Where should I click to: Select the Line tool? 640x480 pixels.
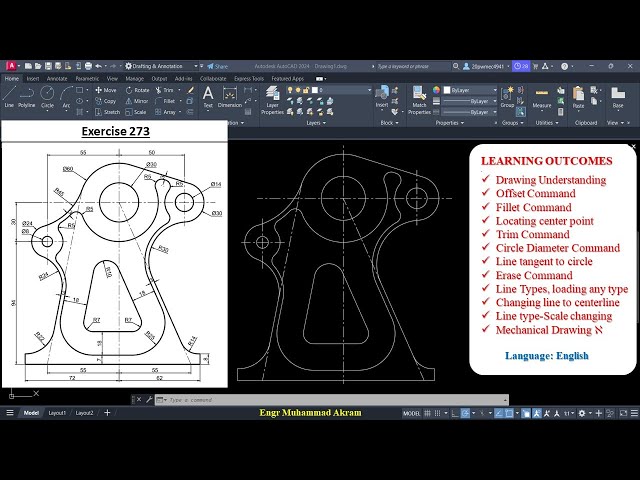[9, 97]
